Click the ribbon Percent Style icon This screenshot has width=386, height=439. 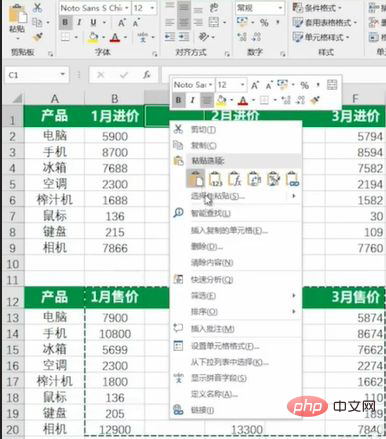coord(264,22)
